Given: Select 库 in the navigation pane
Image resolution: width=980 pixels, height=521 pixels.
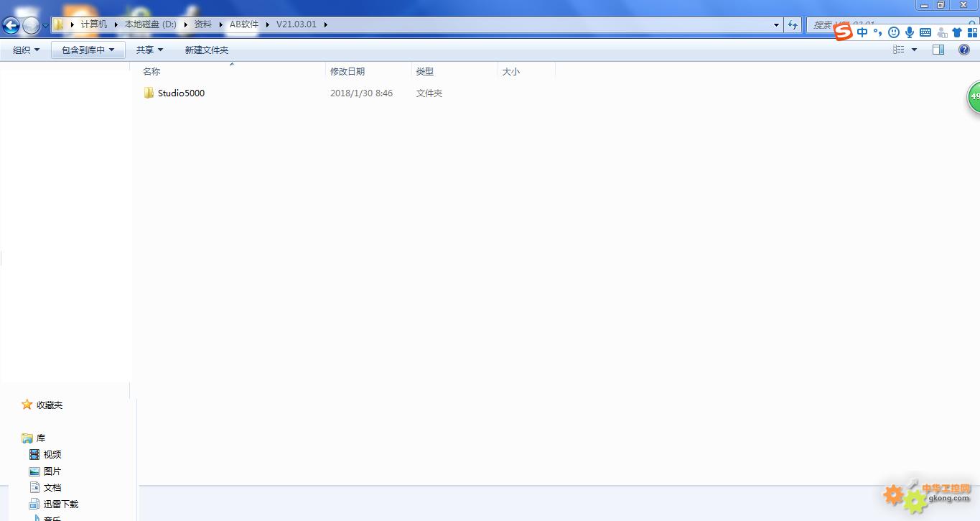Looking at the screenshot, I should pos(41,438).
